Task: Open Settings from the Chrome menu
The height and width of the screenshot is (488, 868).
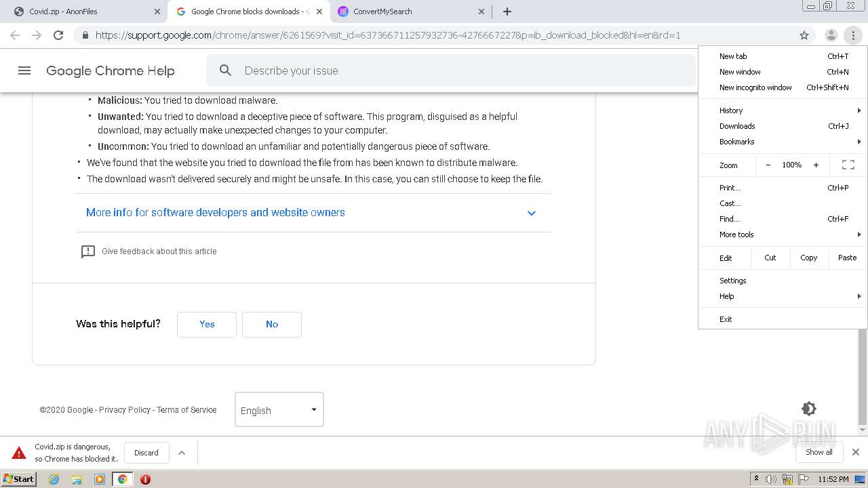Action: 783,281
